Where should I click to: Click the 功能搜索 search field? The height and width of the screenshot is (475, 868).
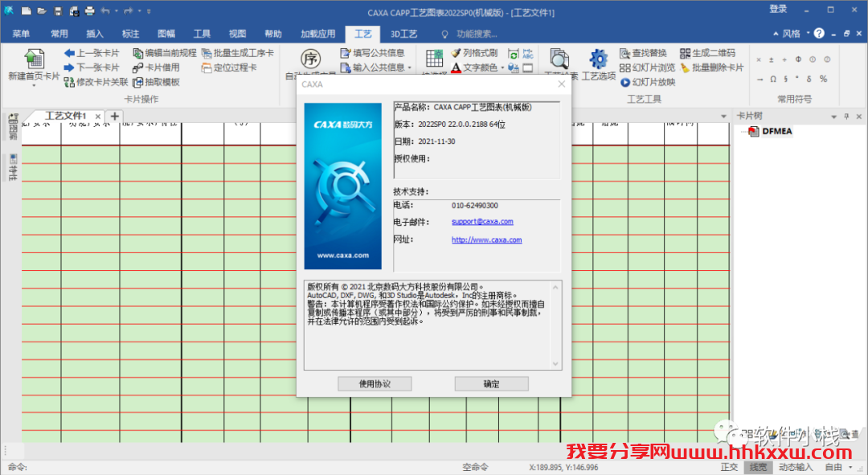pos(477,34)
